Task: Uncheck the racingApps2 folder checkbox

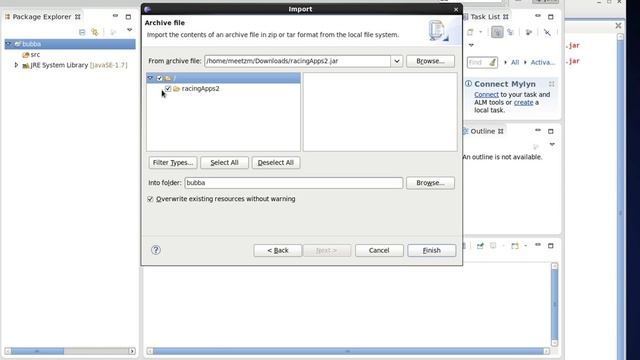Action: click(x=168, y=88)
